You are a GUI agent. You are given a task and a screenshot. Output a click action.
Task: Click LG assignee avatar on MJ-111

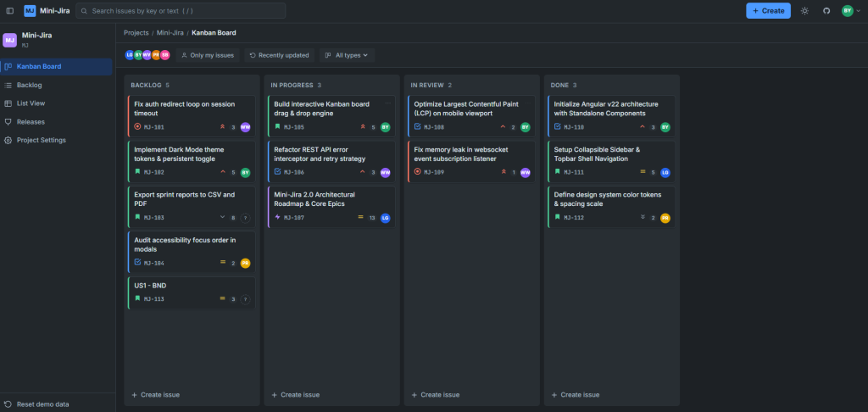coord(665,172)
